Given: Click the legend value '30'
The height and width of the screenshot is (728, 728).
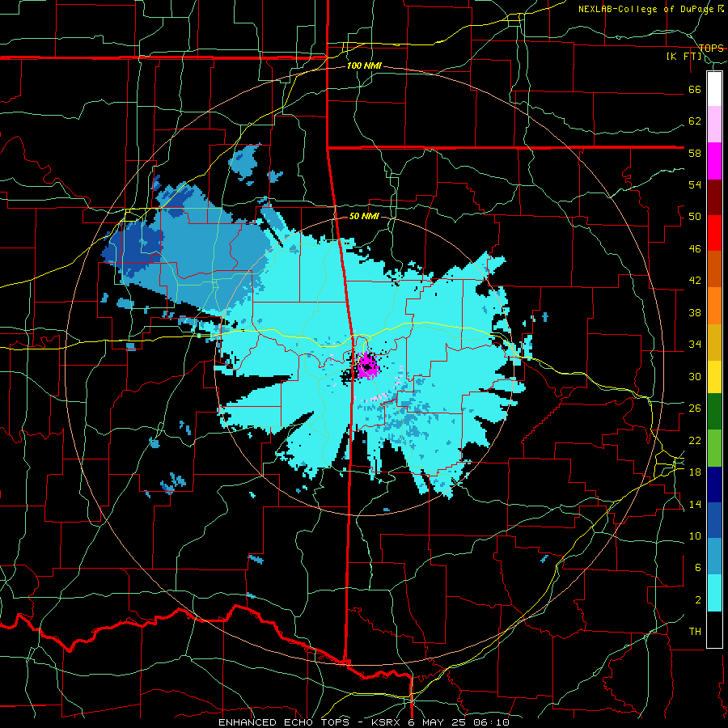Looking at the screenshot, I should click(x=695, y=376).
